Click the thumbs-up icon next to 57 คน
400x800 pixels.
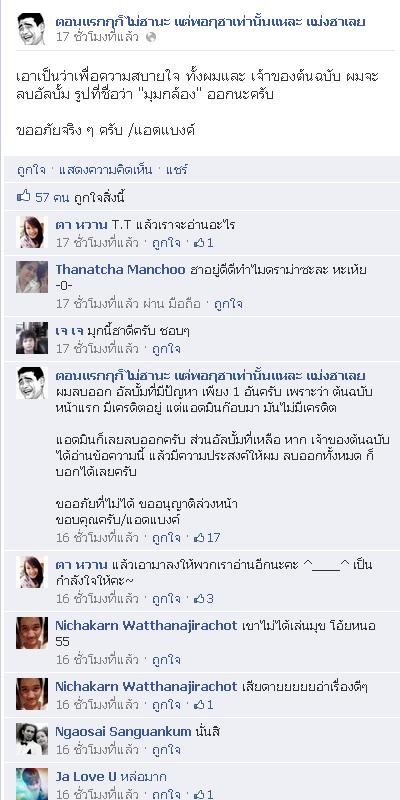coord(23,196)
